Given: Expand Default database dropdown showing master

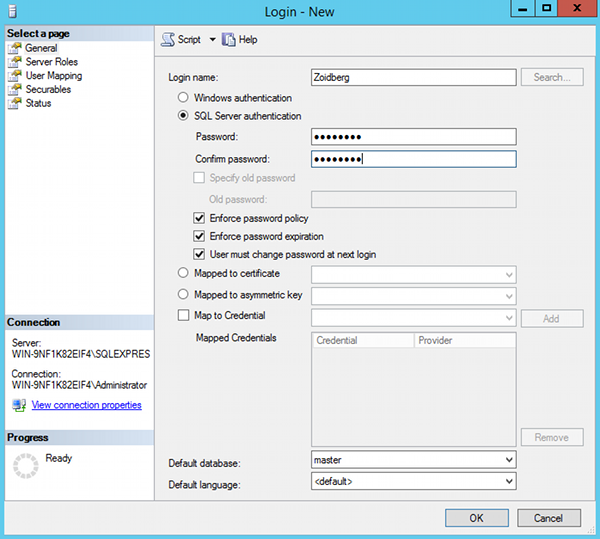Looking at the screenshot, I should click(414, 460).
